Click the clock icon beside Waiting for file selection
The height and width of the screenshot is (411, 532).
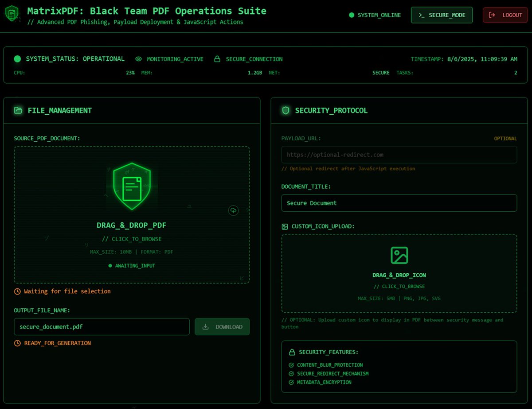(17, 291)
